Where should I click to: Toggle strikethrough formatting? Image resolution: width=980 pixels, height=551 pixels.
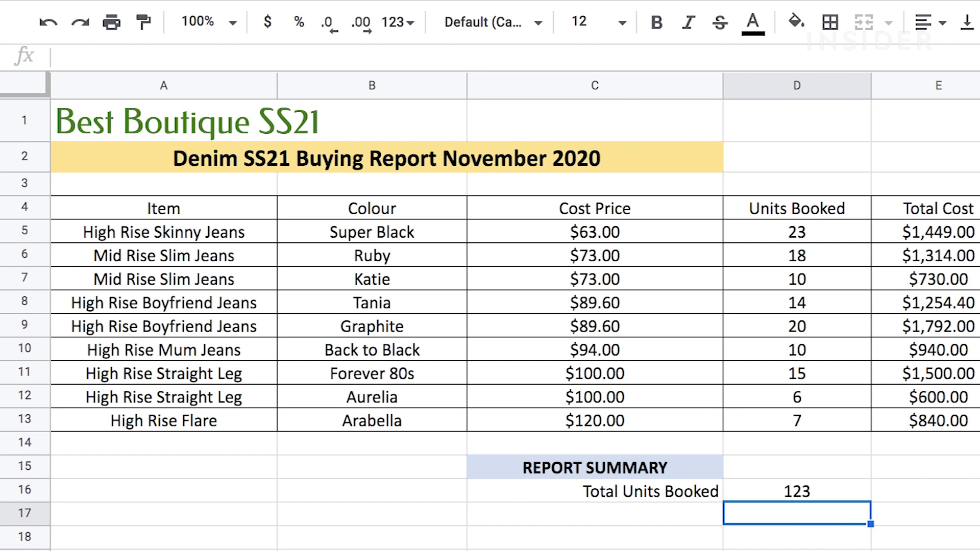[x=720, y=22]
